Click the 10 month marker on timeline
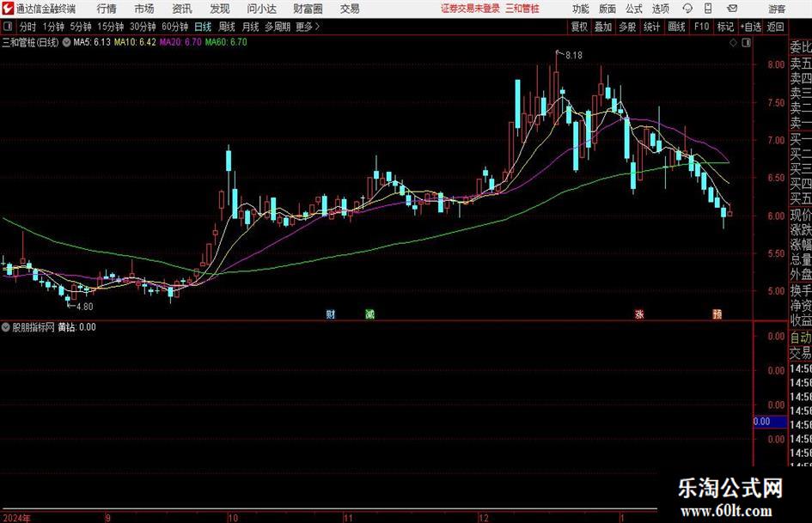Viewport: 812px width, 523px height. pyautogui.click(x=233, y=518)
